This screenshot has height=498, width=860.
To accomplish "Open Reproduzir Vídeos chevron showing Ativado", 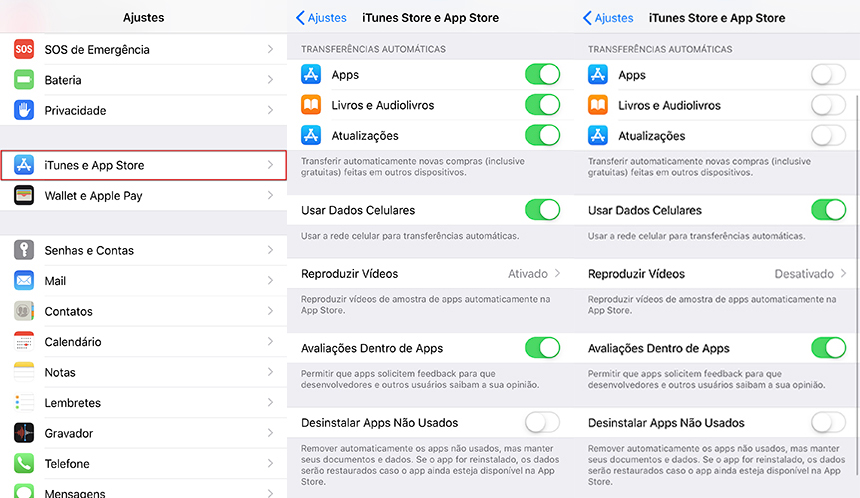I will coord(557,273).
